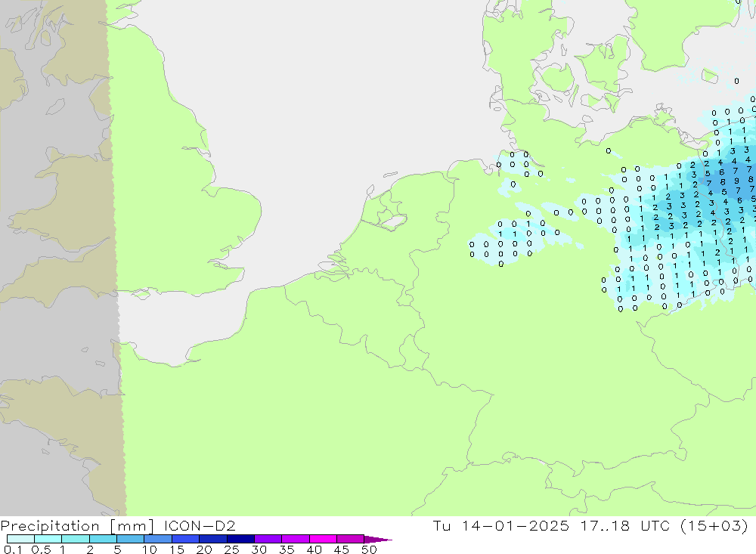
Task: Click the '10' legend scale label
Action: tap(150, 549)
